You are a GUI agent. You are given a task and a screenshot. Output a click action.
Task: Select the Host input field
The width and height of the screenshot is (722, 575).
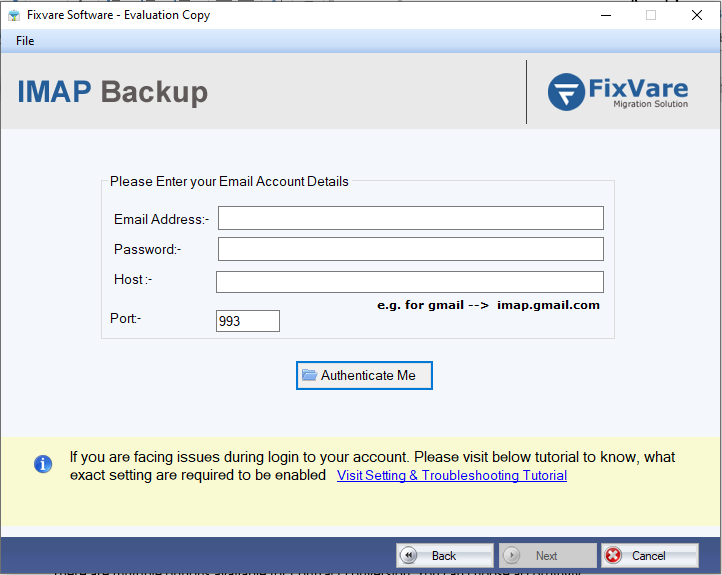[x=410, y=282]
